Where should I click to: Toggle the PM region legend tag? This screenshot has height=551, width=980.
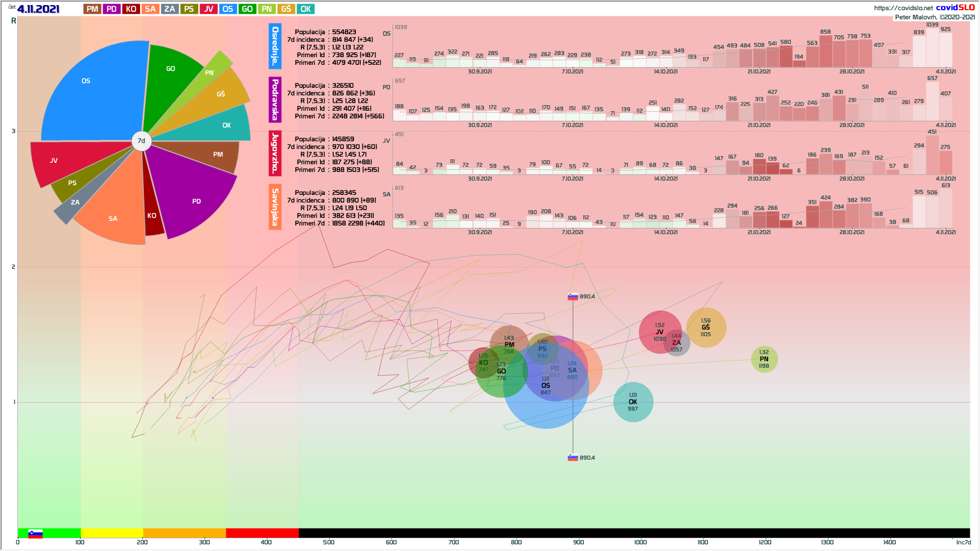tap(92, 9)
